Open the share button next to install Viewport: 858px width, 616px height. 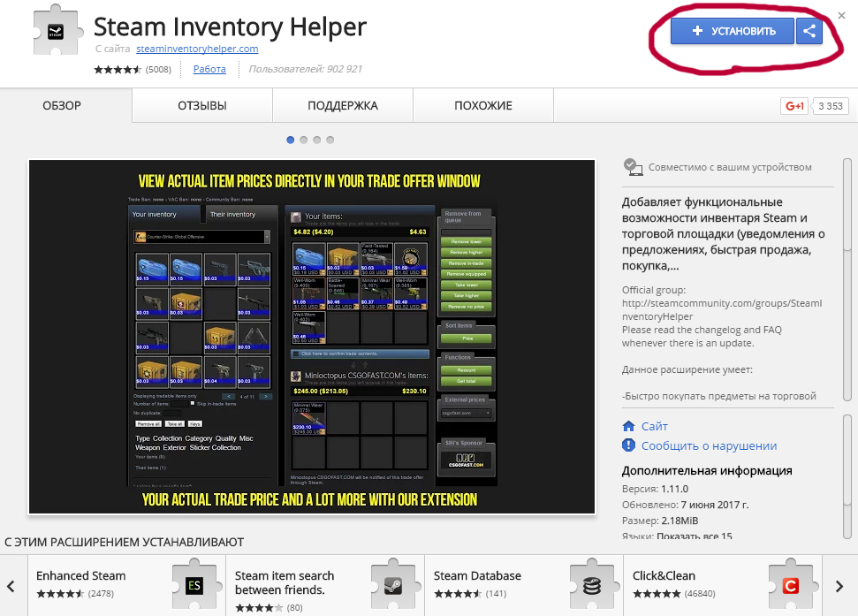coord(809,31)
